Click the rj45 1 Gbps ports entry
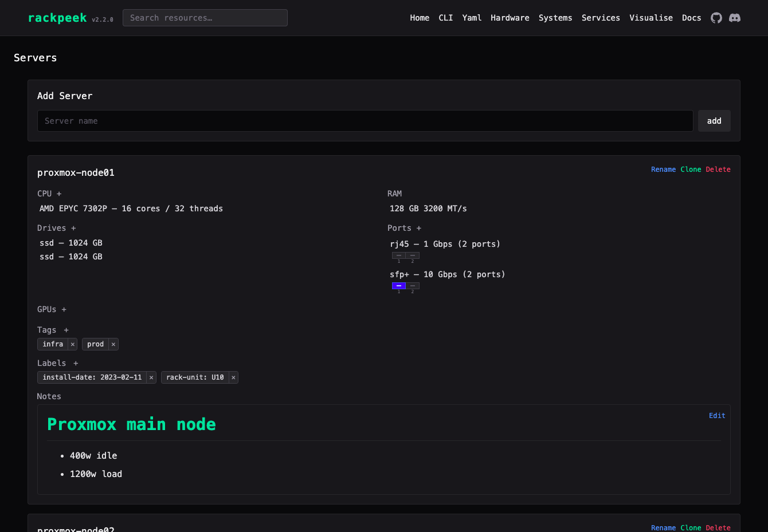 [445, 244]
